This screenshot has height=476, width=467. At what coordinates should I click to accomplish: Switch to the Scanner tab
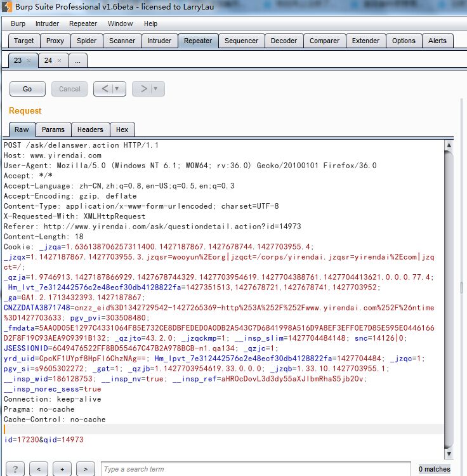pos(122,41)
